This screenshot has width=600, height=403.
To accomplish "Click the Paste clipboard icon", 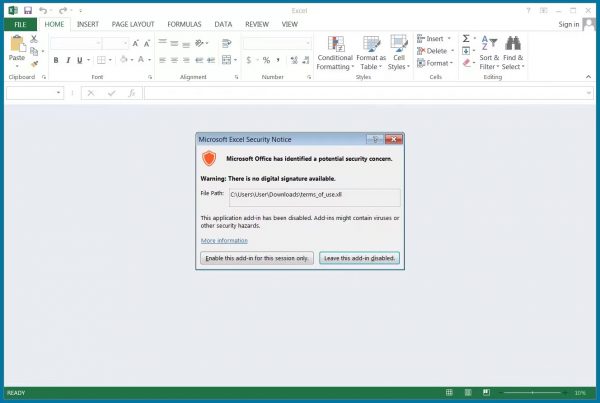I will coord(17,43).
